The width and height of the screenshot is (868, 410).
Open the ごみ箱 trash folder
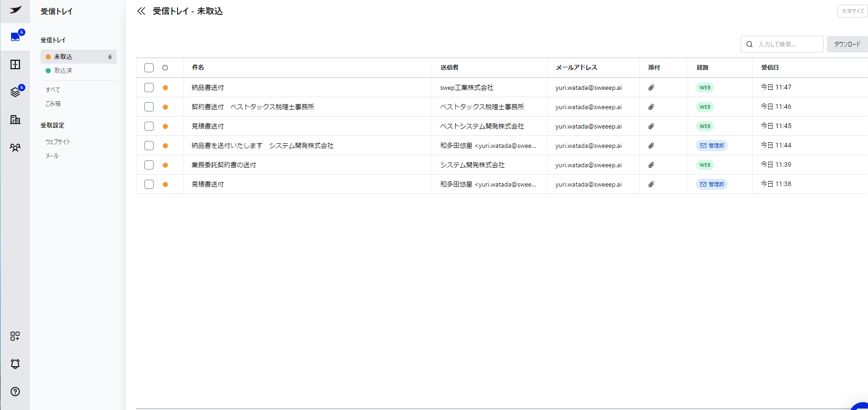[x=53, y=104]
